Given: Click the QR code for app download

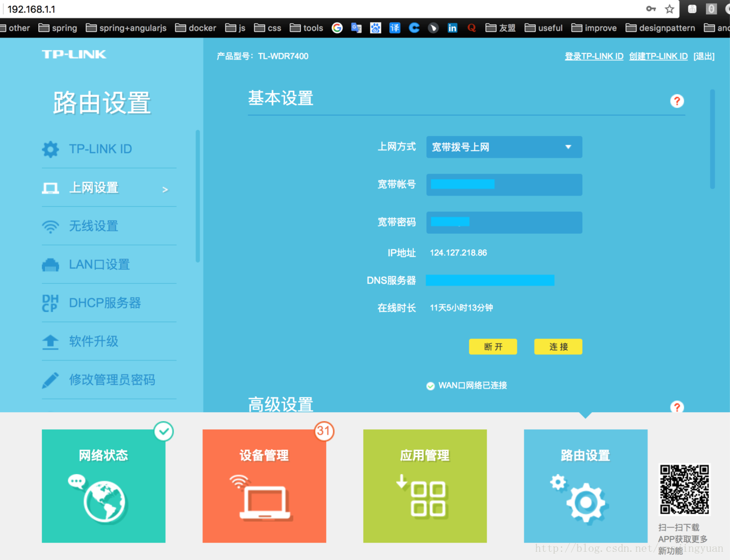Looking at the screenshot, I should pos(684,489).
